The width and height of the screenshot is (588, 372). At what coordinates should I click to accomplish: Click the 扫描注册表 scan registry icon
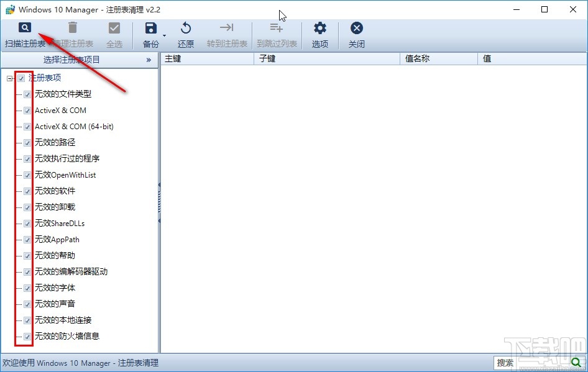[25, 28]
